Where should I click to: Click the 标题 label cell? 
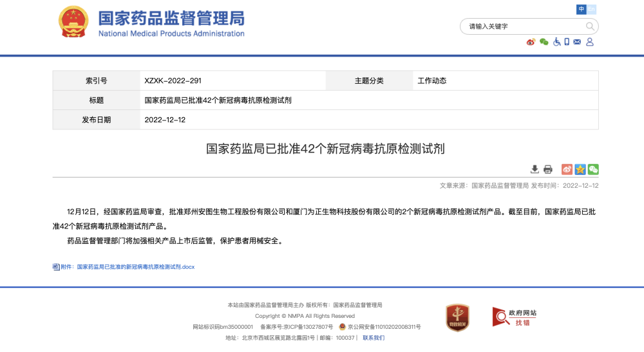(x=96, y=100)
